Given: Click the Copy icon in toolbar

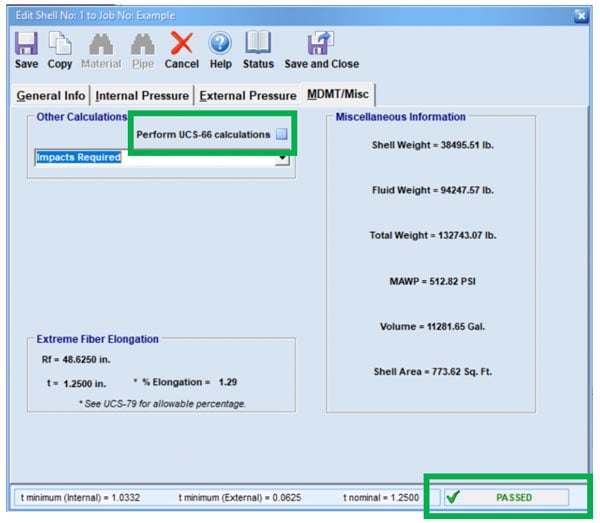Looking at the screenshot, I should tap(60, 44).
